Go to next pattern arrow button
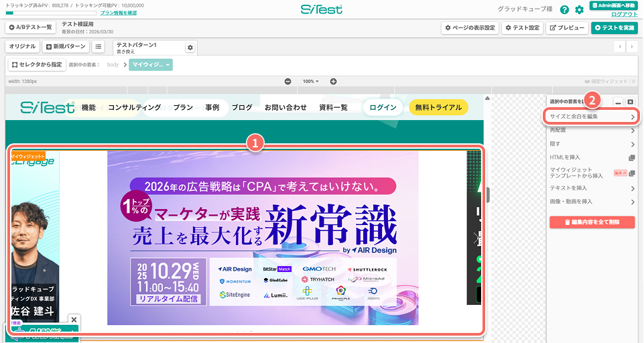The width and height of the screenshot is (644, 343). coord(632,46)
